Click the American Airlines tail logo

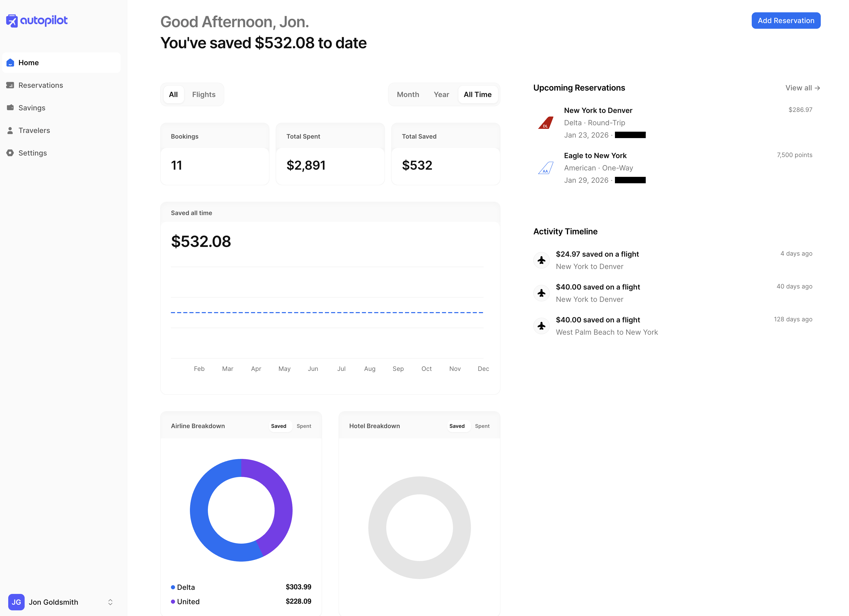[x=545, y=168]
